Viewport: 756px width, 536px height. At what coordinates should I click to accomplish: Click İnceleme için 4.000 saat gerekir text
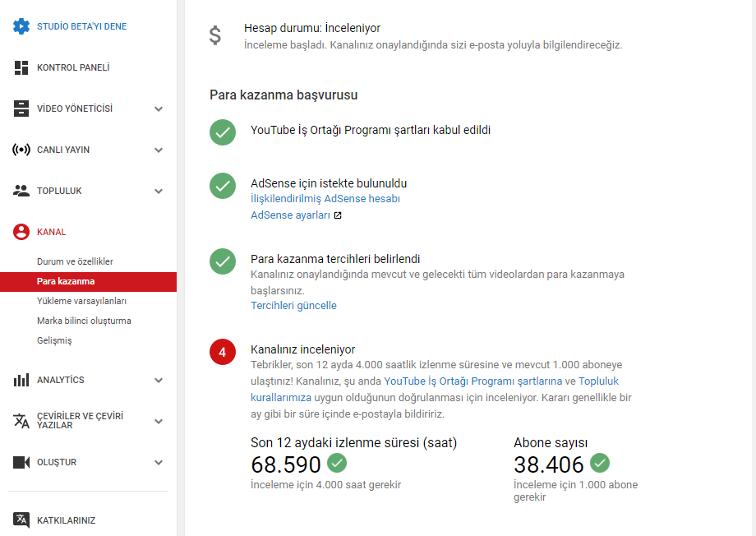(x=326, y=485)
